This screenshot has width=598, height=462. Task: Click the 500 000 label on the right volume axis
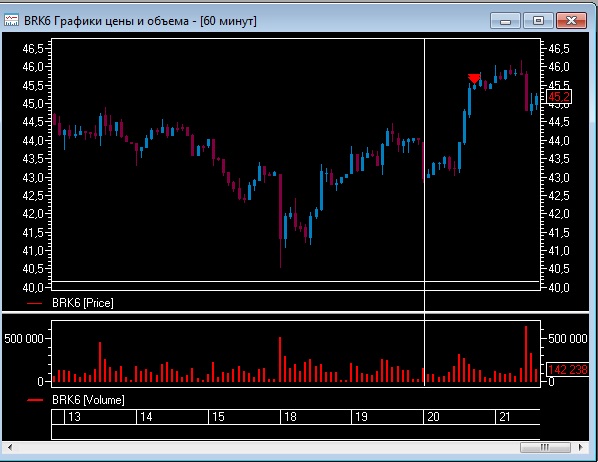click(567, 338)
